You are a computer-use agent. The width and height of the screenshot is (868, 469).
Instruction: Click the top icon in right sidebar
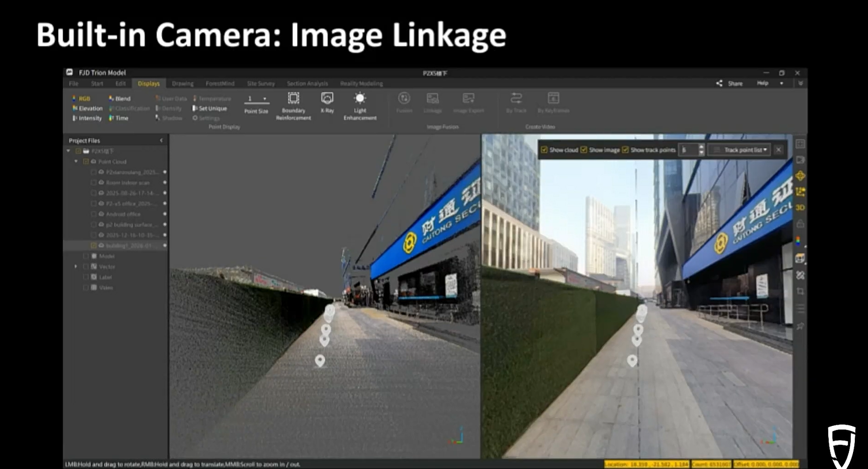pos(800,143)
